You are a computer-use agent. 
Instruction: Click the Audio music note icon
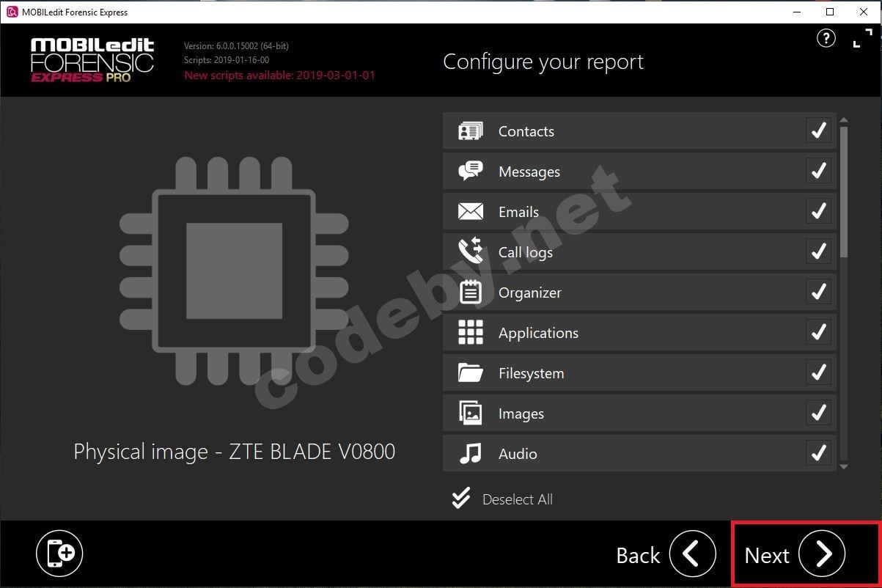click(470, 454)
